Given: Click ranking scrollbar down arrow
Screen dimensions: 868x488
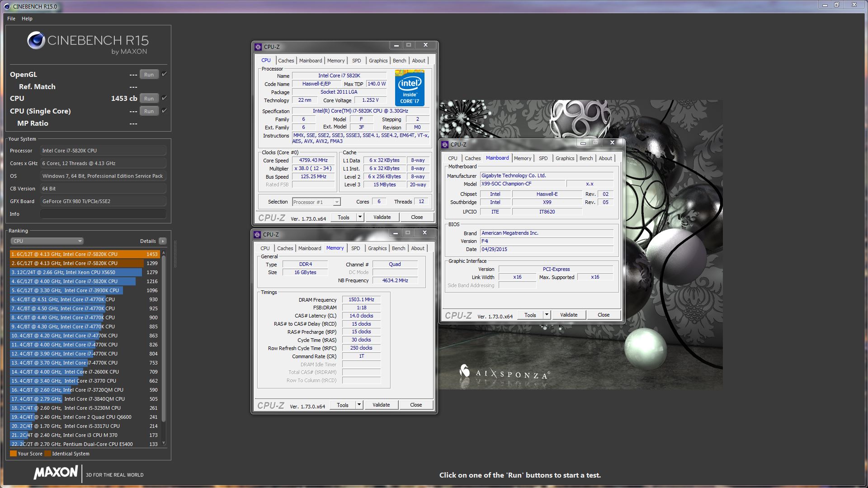Looking at the screenshot, I should pyautogui.click(x=164, y=443).
